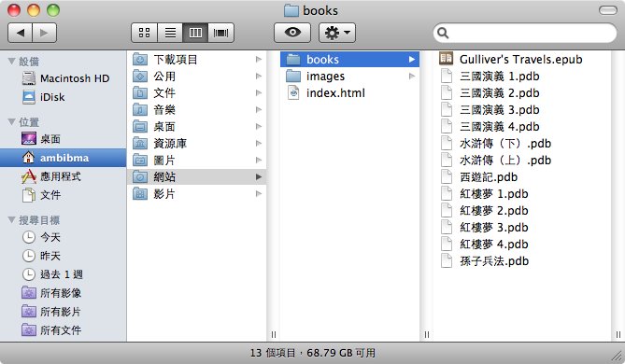Show the 過去 1 週 smart search
625x364 pixels.
[63, 274]
